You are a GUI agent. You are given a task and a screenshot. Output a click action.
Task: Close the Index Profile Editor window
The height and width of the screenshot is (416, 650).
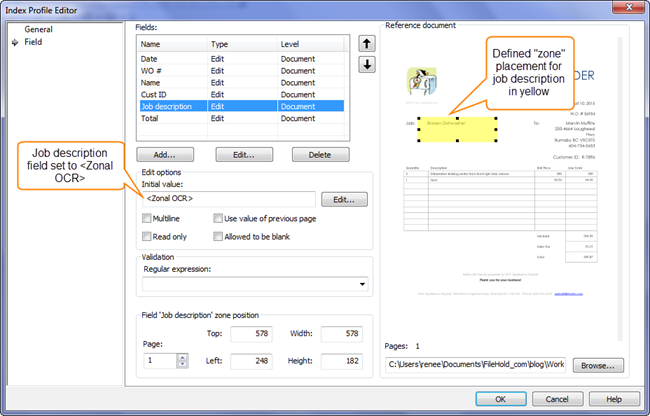tap(628, 7)
